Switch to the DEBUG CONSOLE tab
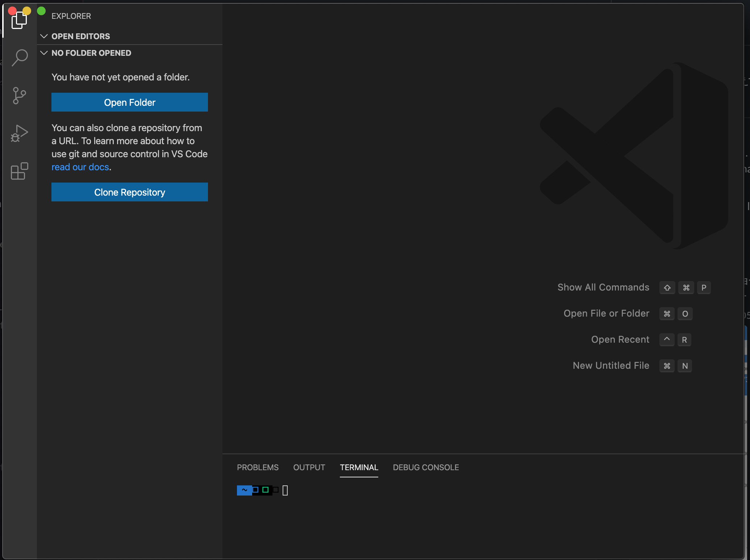The image size is (750, 560). coord(426,467)
